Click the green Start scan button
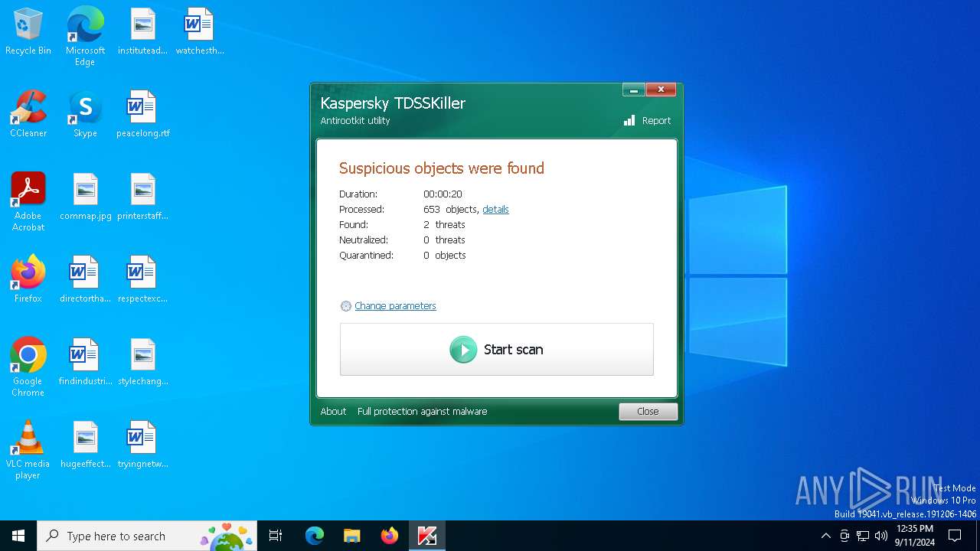980x551 pixels. click(497, 350)
